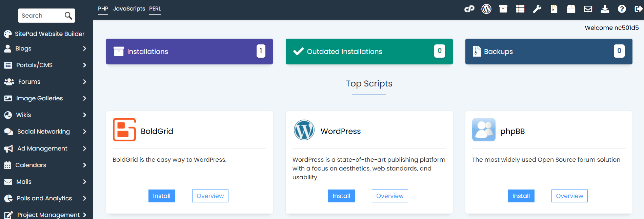
Task: Click the WordPress logo in the Top Scripts card
Action: pyautogui.click(x=304, y=130)
